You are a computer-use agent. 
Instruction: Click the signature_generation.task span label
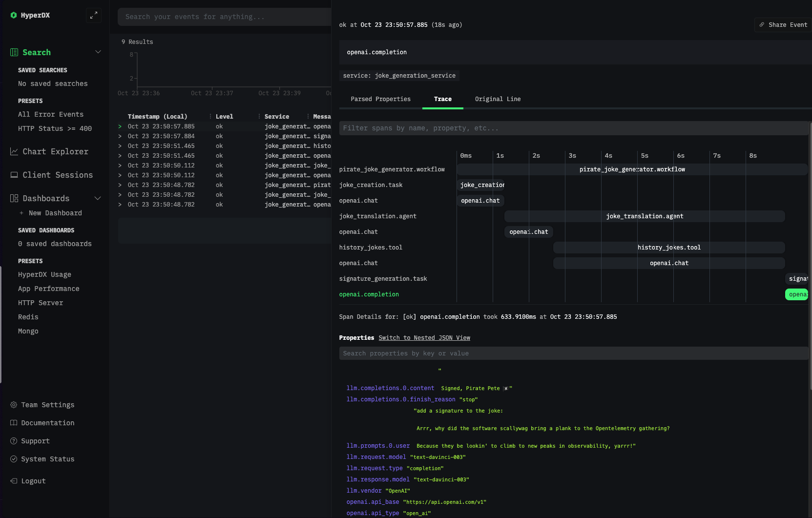pyautogui.click(x=383, y=279)
